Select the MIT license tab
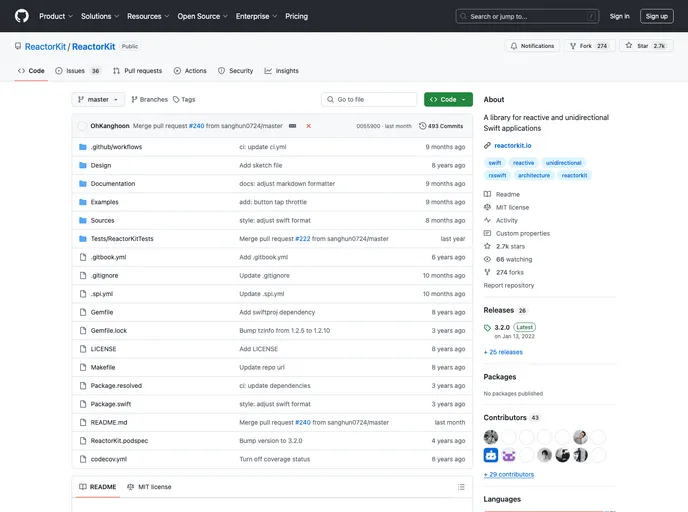 pyautogui.click(x=149, y=487)
